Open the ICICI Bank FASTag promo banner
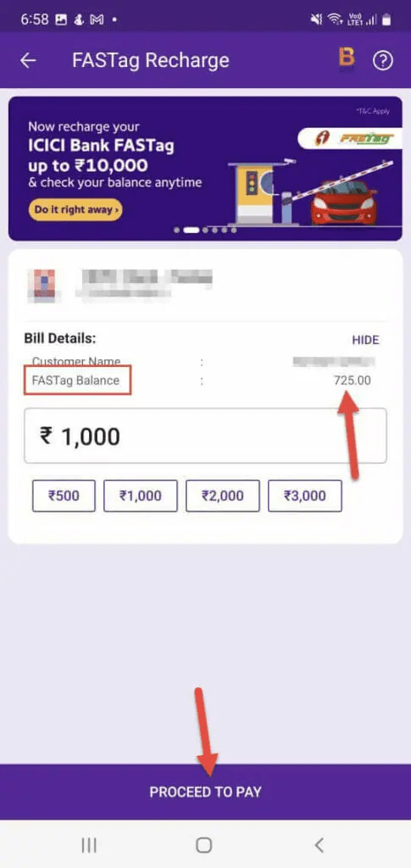The width and height of the screenshot is (411, 868). [x=205, y=169]
